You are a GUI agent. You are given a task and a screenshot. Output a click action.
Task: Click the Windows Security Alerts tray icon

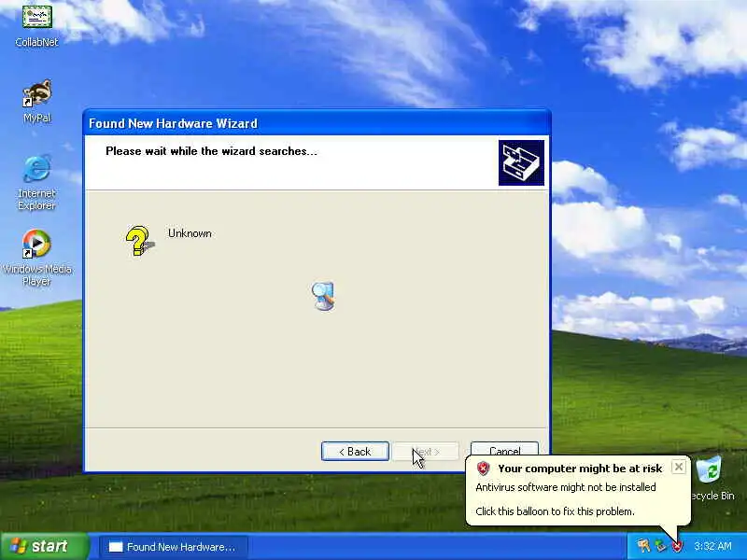[677, 546]
